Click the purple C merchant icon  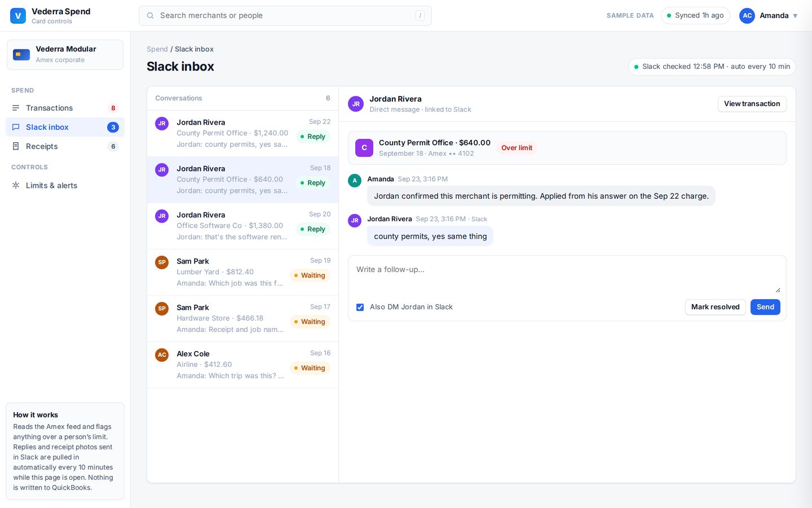tap(364, 148)
